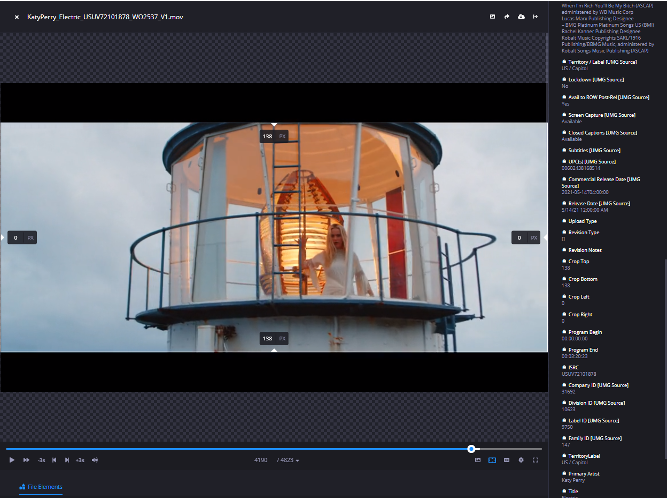
Task: Step to the previous frame
Action: coord(54,460)
